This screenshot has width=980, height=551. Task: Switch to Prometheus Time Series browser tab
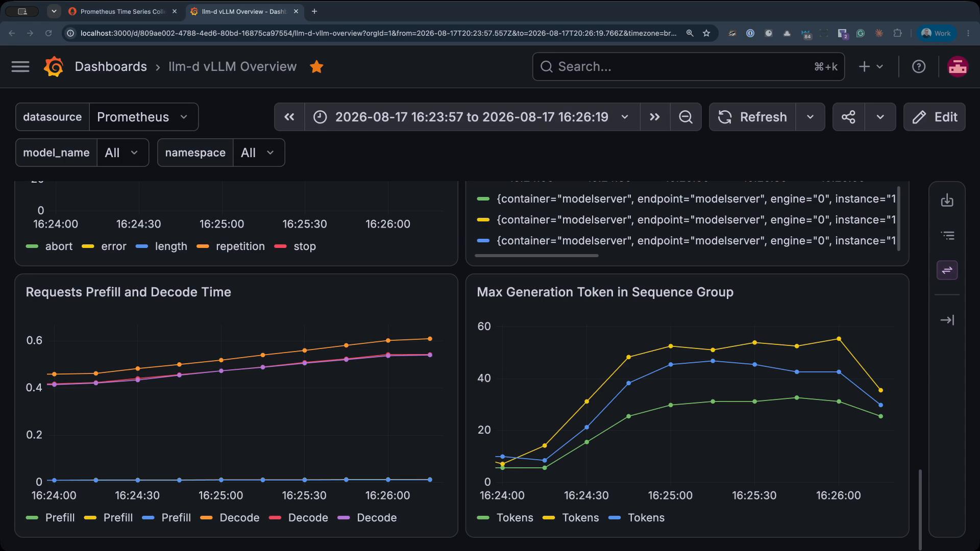click(123, 11)
